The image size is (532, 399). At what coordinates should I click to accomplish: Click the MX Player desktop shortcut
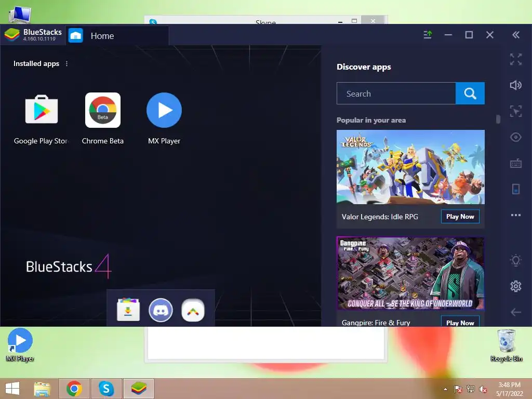coord(20,345)
